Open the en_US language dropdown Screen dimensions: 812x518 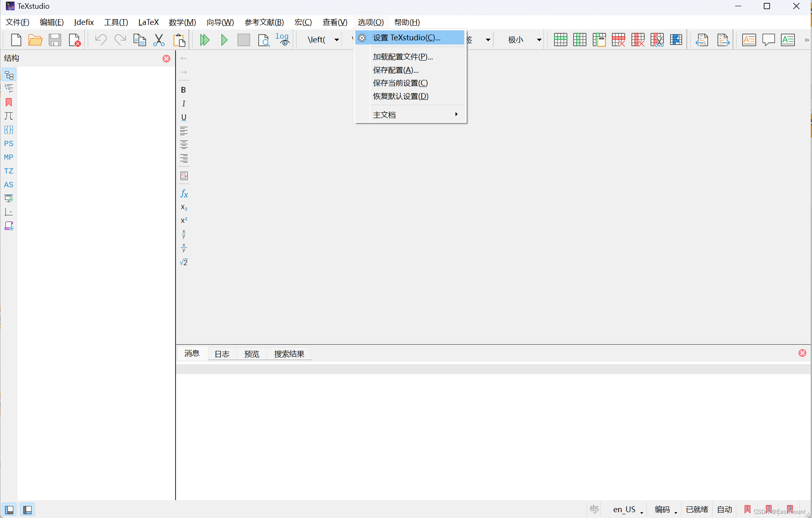(628, 510)
